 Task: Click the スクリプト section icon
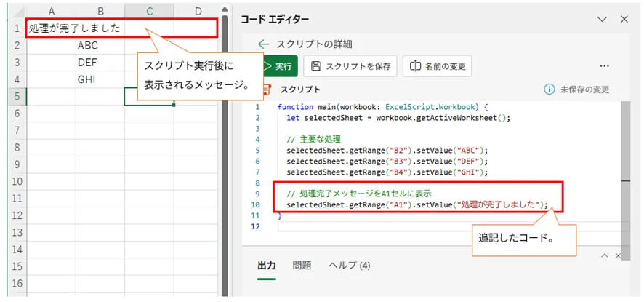coord(267,90)
